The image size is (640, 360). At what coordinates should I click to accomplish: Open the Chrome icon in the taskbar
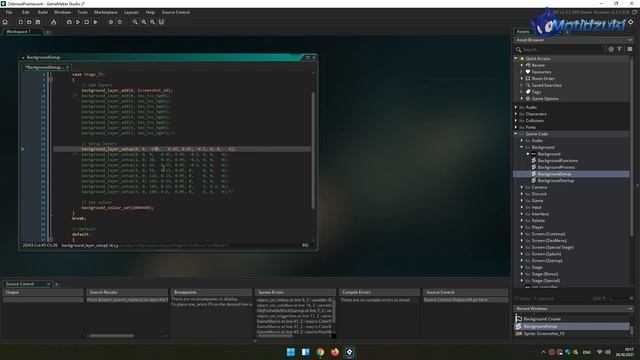coord(320,352)
